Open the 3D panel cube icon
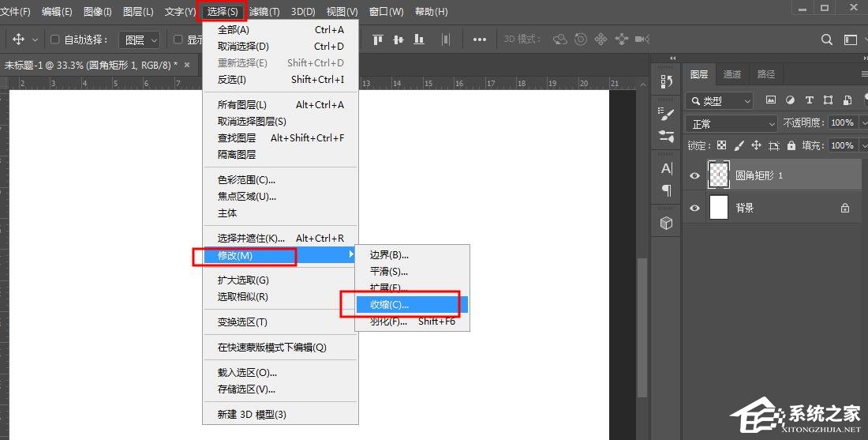Viewport: 868px width, 440px height. click(x=667, y=224)
